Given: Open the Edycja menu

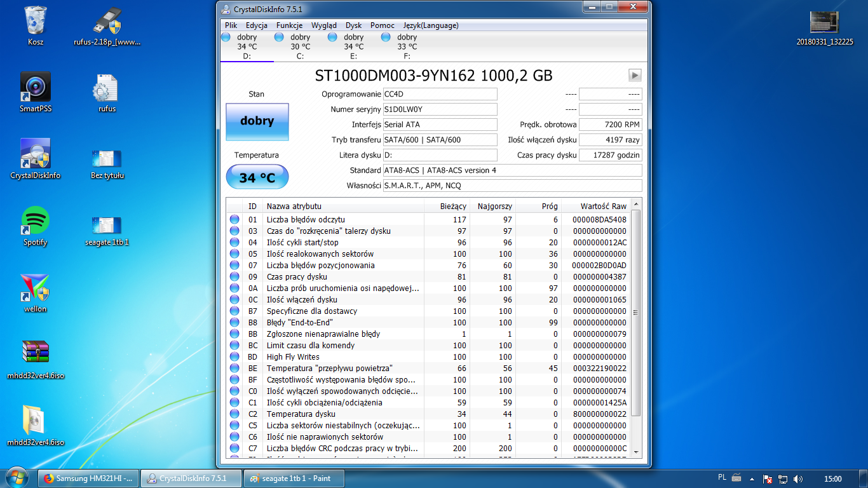Looking at the screenshot, I should click(256, 25).
